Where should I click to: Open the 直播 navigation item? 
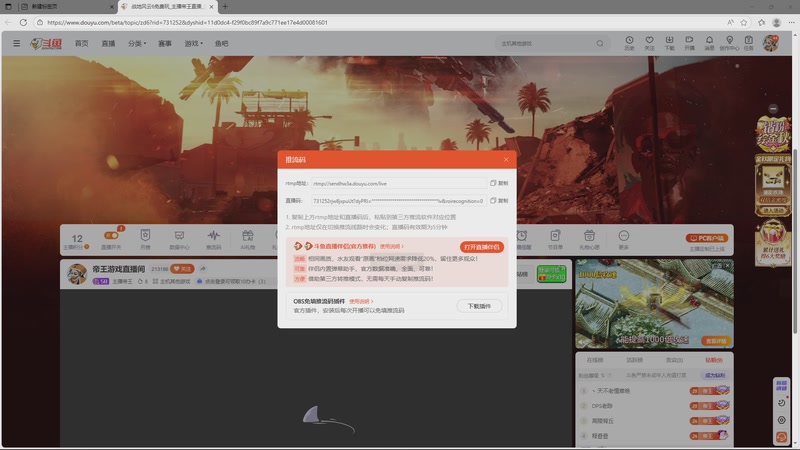pyautogui.click(x=108, y=43)
